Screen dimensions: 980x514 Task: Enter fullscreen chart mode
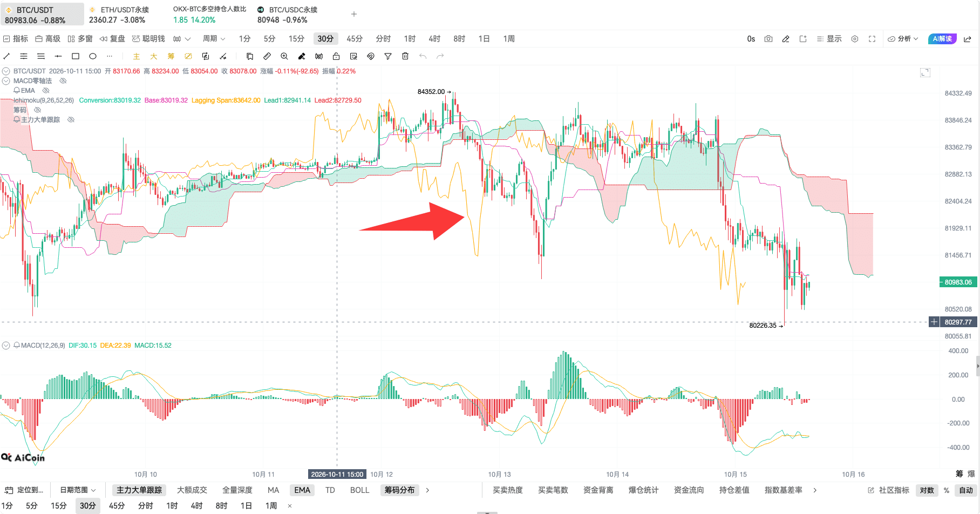pos(872,39)
